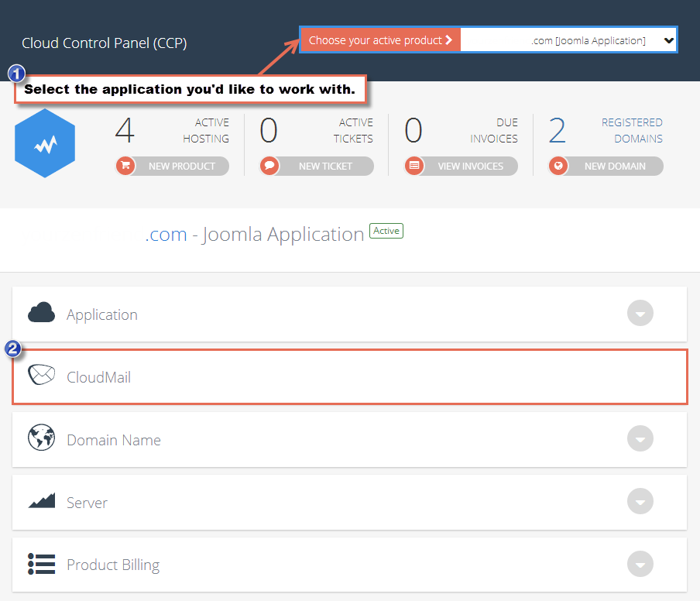The height and width of the screenshot is (601, 700).
Task: Click the .com domain link in heading
Action: (x=166, y=235)
